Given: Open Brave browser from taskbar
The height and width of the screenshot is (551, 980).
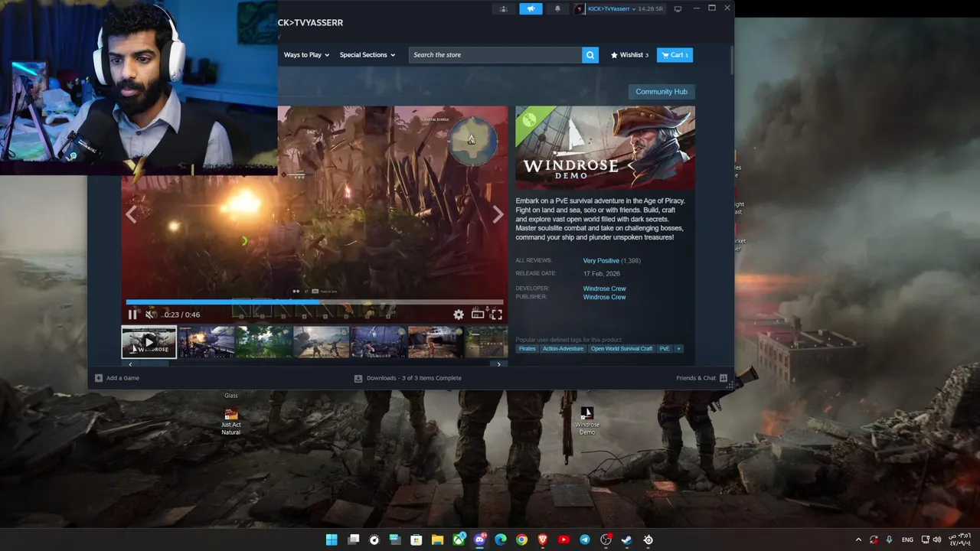Looking at the screenshot, I should coord(543,540).
